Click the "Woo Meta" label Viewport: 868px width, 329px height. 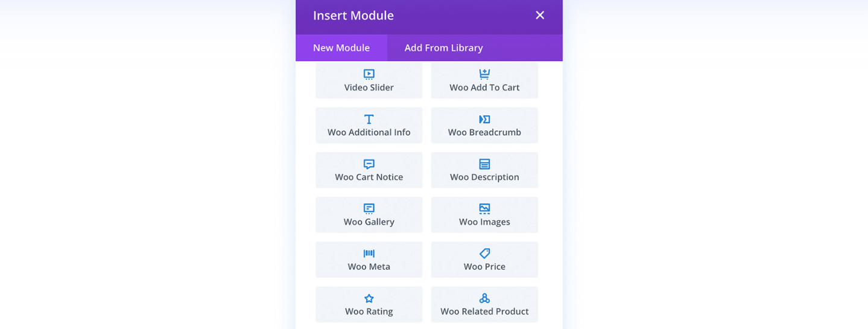[369, 266]
